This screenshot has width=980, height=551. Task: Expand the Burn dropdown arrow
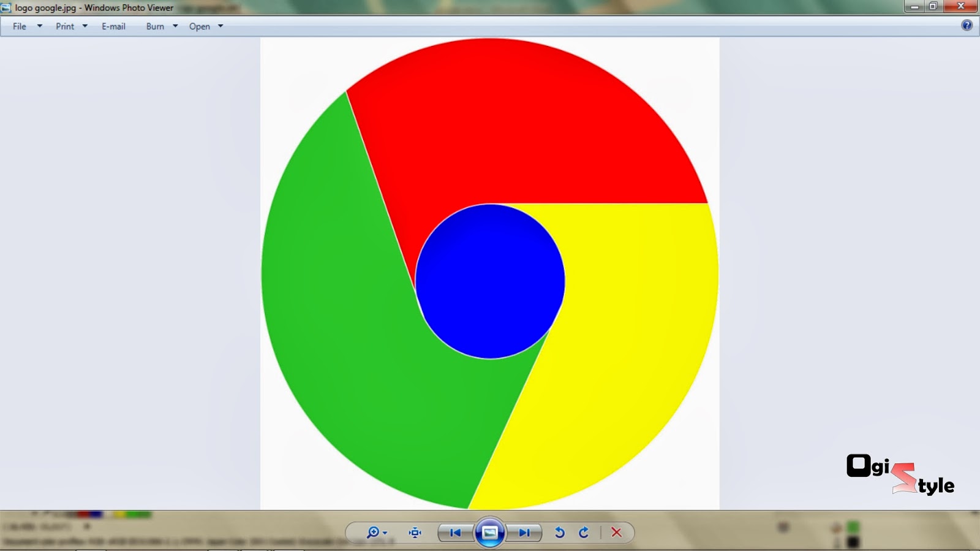175,26
